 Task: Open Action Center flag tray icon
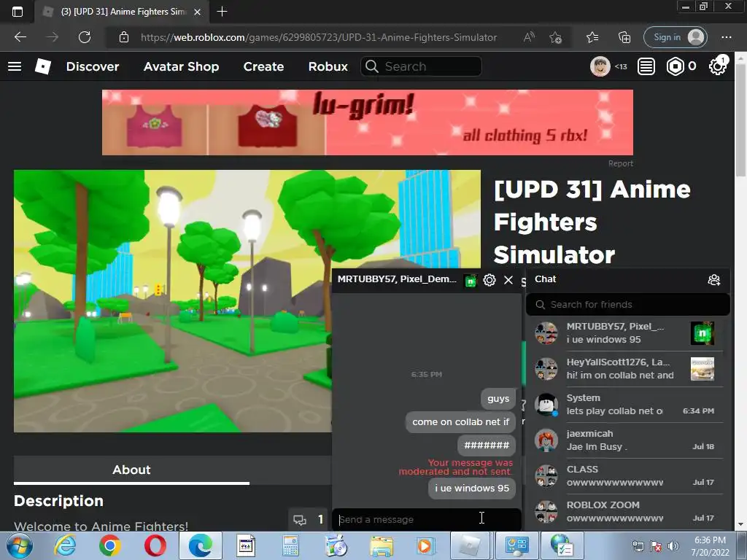(656, 546)
